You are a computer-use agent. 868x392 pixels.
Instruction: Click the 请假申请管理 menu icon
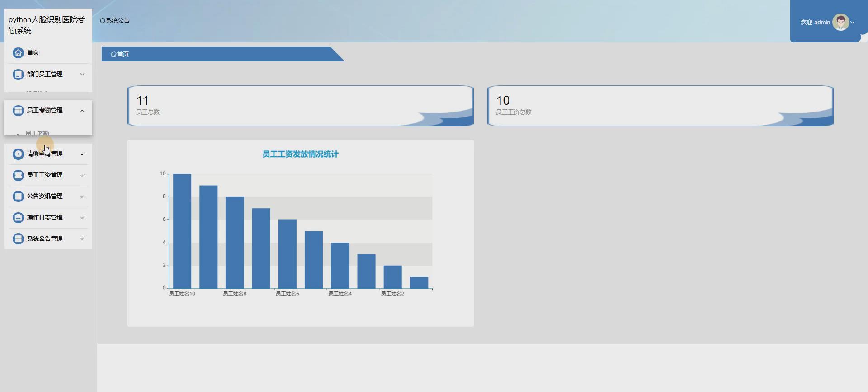[18, 154]
